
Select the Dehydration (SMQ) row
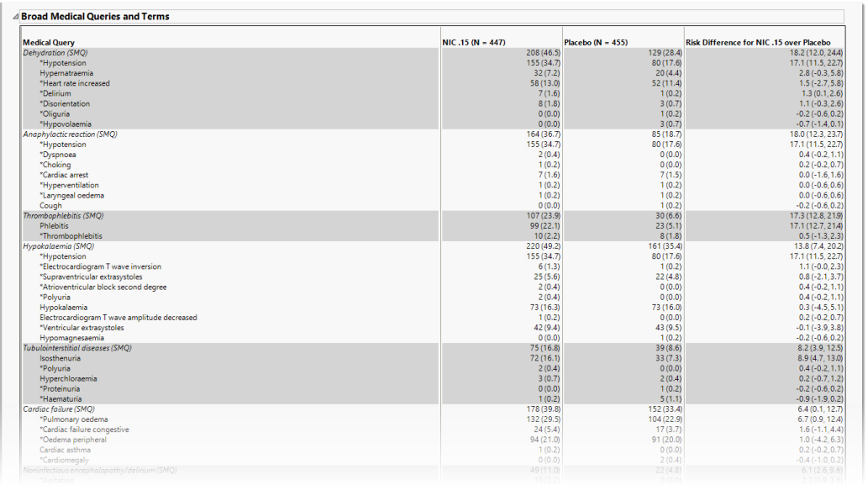coord(55,53)
